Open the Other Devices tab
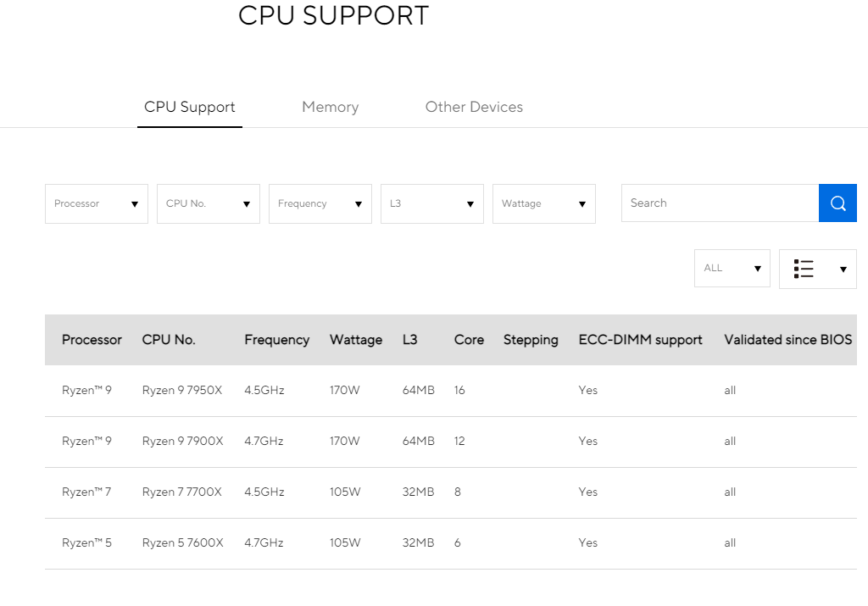Screen dimensions: 868x606 (474, 108)
